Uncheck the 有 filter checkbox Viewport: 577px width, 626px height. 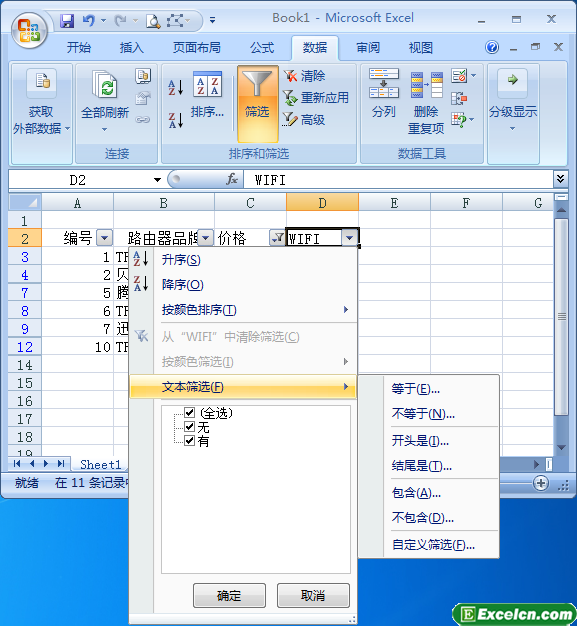pos(190,441)
